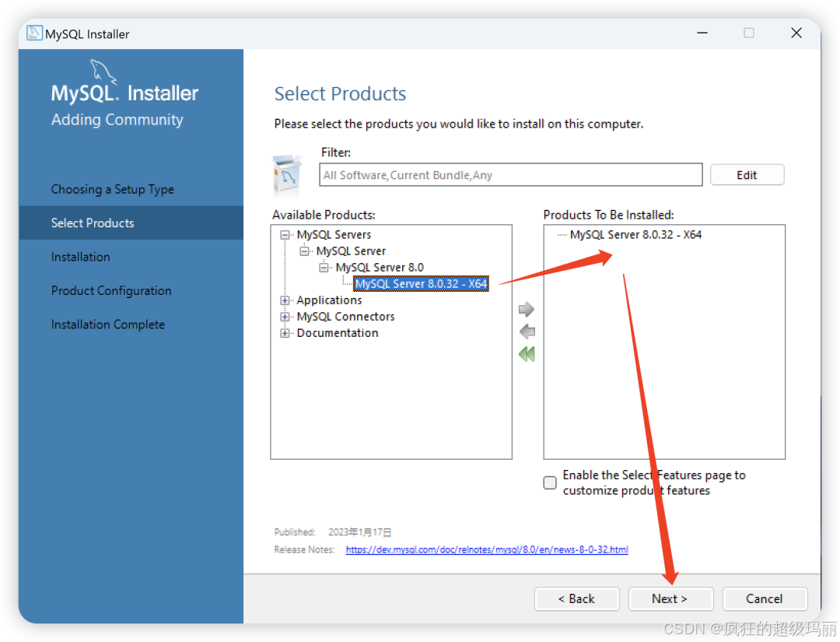Click the Edit filter button
The width and height of the screenshot is (840, 642).
pyautogui.click(x=747, y=175)
